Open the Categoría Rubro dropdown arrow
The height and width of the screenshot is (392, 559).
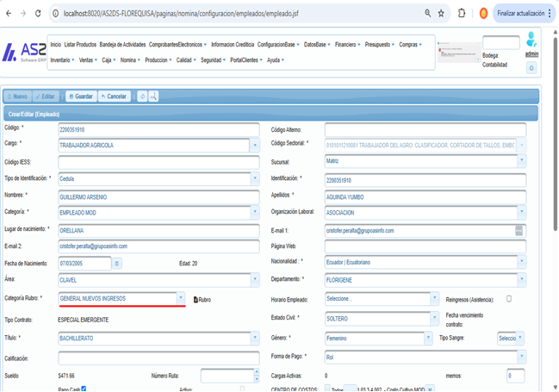click(x=181, y=298)
